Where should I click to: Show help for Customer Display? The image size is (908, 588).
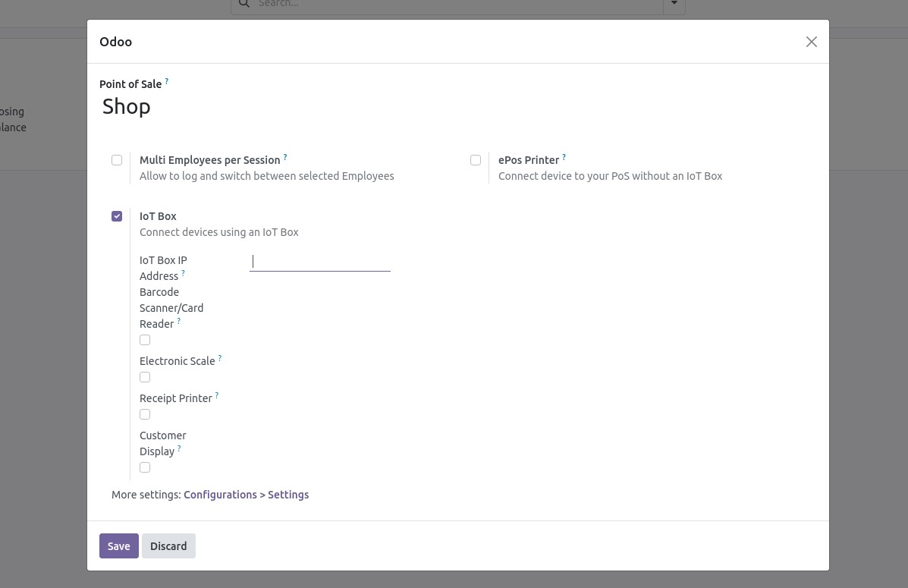coord(179,448)
